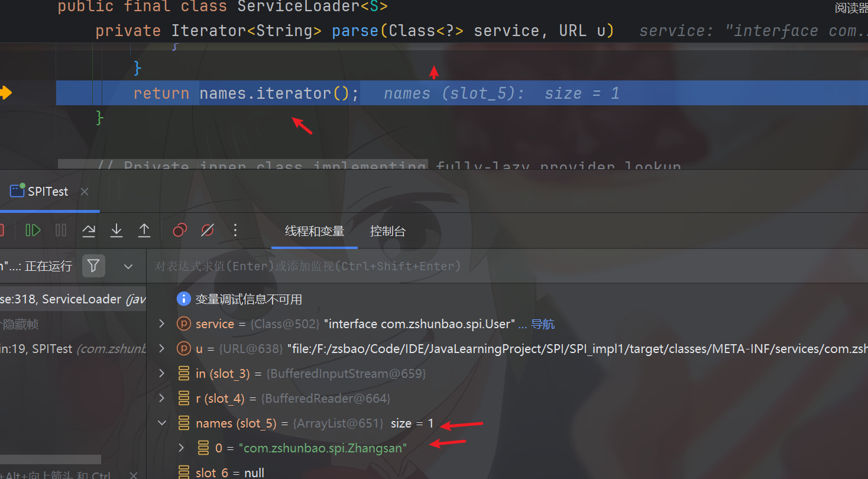The height and width of the screenshot is (479, 868).
Task: Select the SPITest frame at line 19
Action: coord(71,349)
